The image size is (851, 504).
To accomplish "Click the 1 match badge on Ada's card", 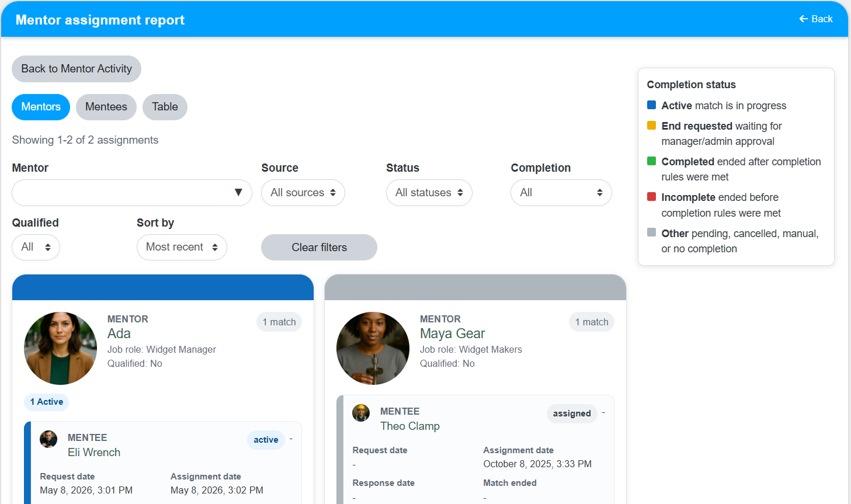I will [279, 322].
